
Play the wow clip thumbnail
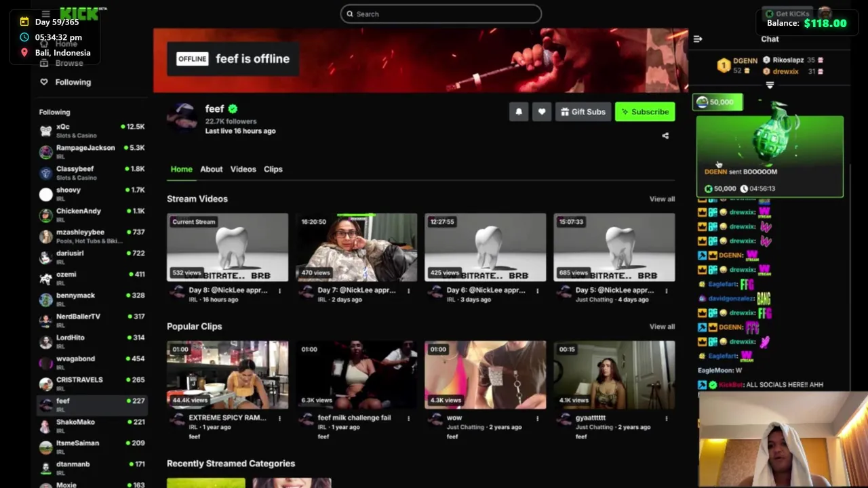(x=485, y=375)
